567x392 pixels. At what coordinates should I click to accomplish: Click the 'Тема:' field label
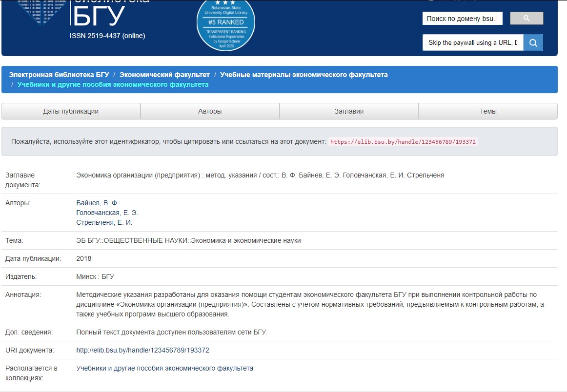pyautogui.click(x=14, y=241)
